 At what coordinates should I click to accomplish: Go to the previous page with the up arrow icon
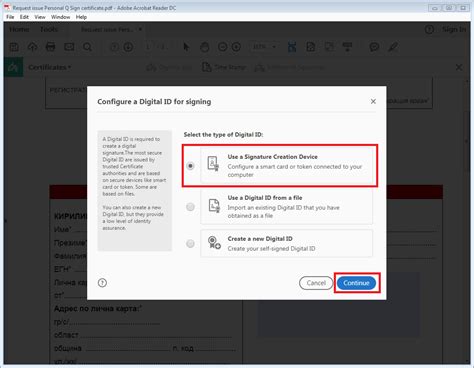(x=114, y=47)
